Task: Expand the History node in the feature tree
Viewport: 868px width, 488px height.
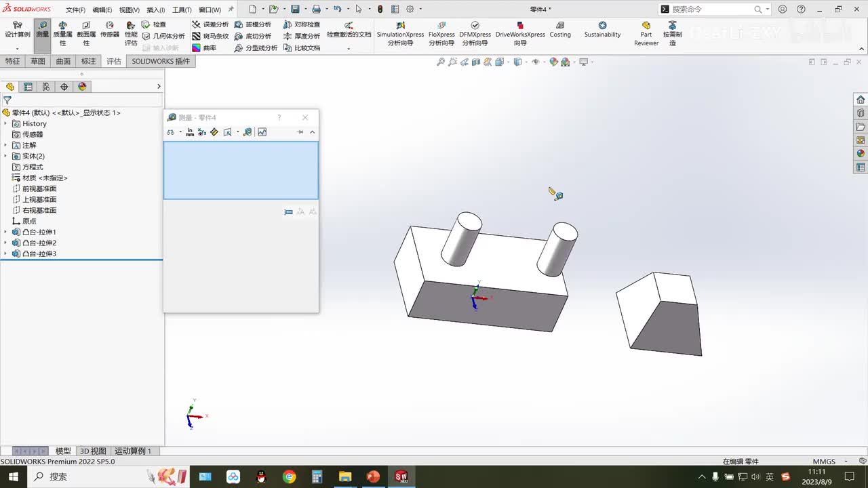Action: coord(5,124)
